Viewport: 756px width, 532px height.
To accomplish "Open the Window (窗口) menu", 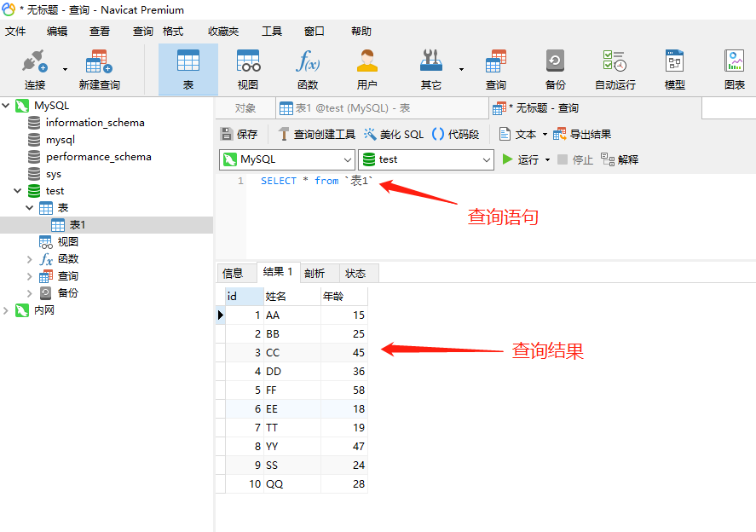I will point(314,32).
